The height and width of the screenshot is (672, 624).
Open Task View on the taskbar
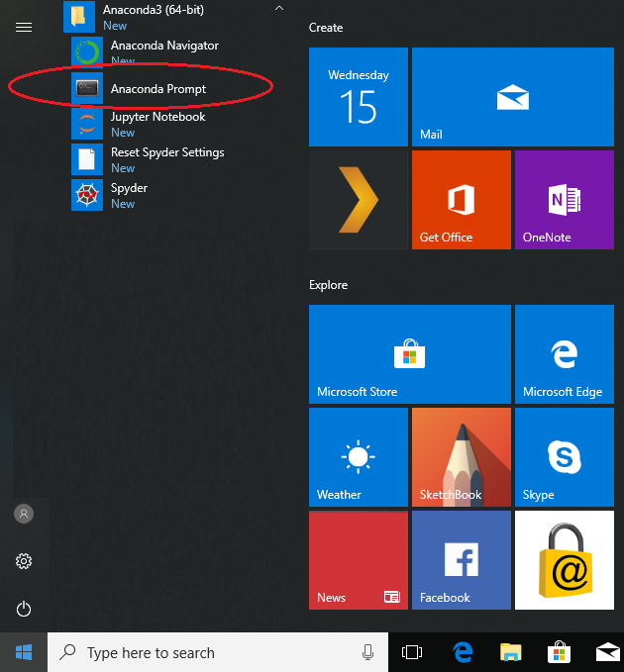pos(412,652)
